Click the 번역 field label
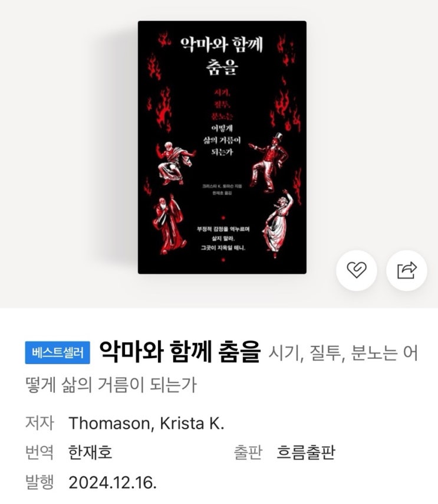438x504 pixels. point(39,452)
